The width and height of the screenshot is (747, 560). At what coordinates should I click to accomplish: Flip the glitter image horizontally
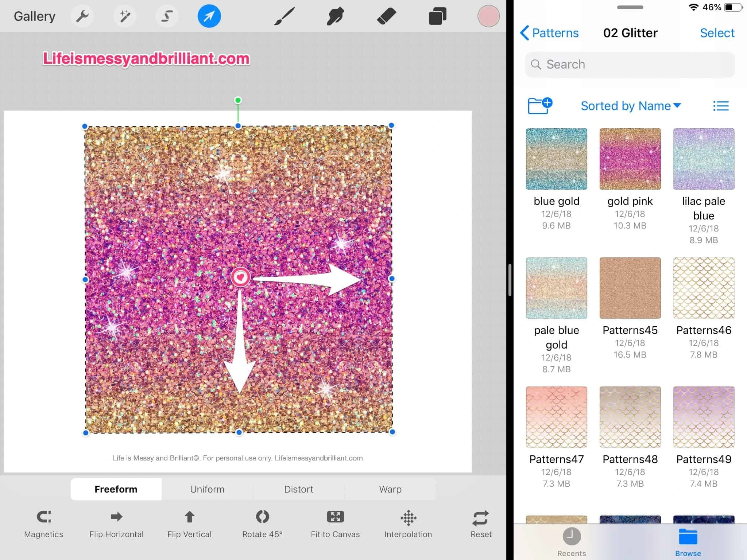coord(116,524)
